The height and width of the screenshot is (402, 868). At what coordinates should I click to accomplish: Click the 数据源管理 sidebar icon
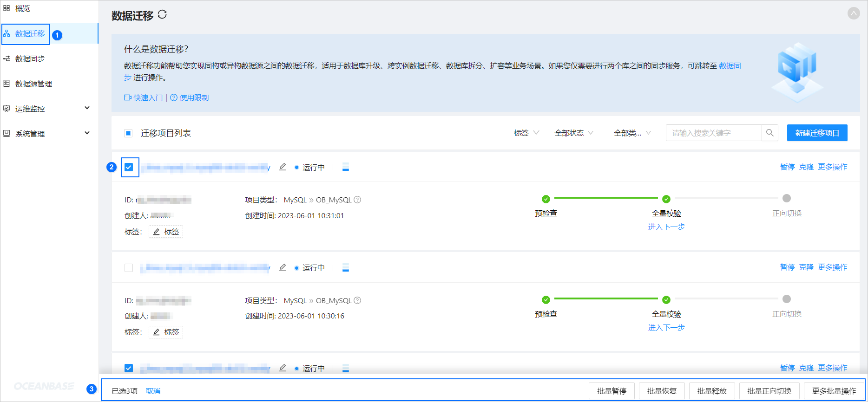point(7,84)
